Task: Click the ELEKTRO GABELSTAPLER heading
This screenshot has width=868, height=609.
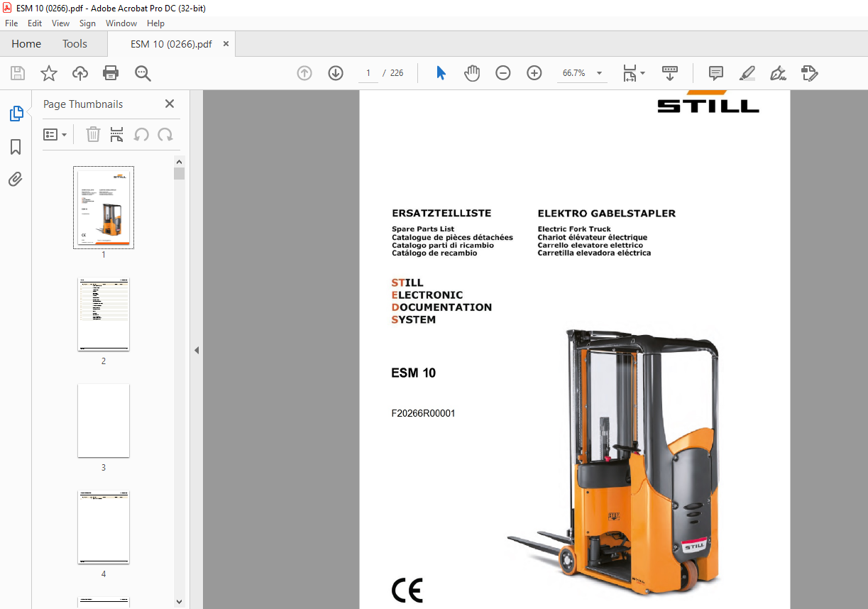Action: click(x=607, y=213)
